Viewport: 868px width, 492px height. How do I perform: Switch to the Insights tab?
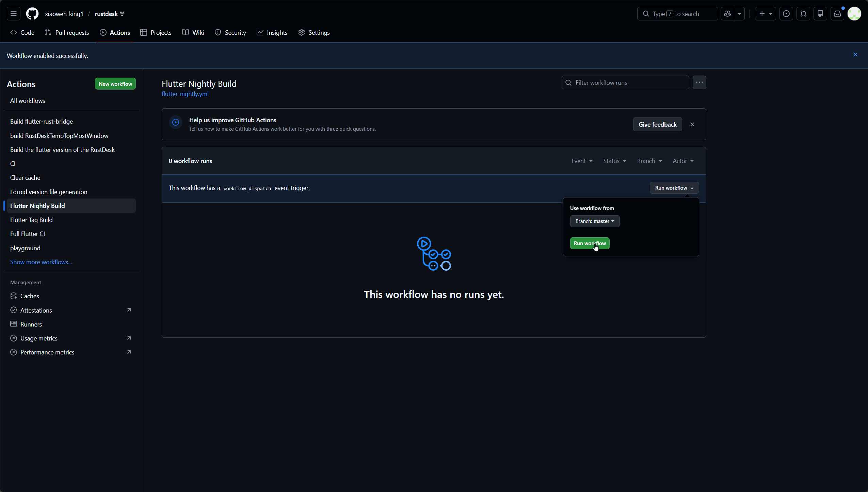272,33
